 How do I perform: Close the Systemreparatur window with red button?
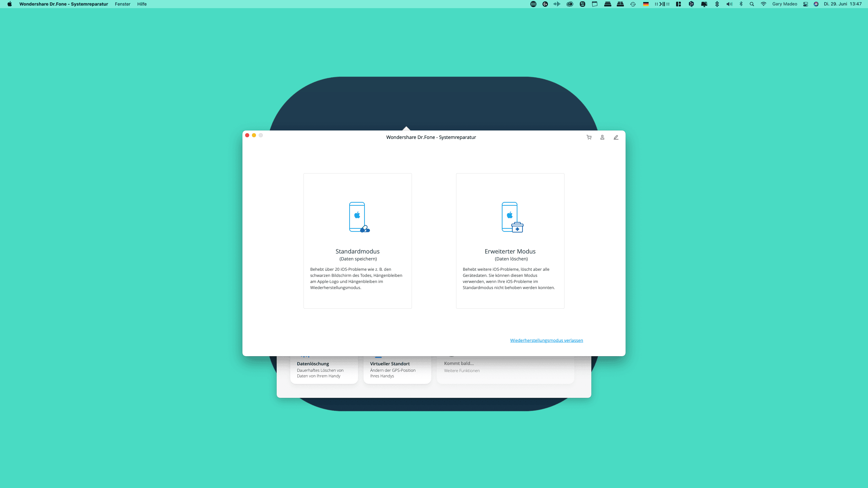[247, 135]
